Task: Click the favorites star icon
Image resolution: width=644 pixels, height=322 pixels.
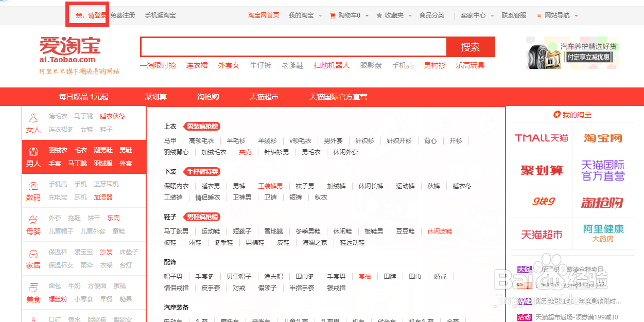Action: (x=379, y=15)
